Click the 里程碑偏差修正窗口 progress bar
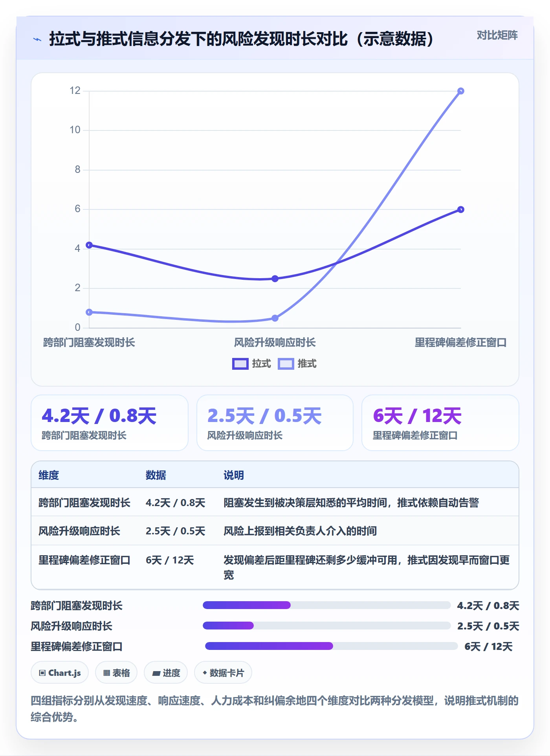Viewport: 550px width, 756px height. tap(331, 646)
